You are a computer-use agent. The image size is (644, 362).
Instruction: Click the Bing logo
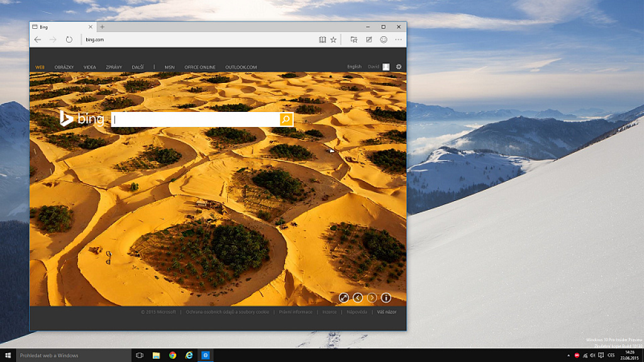click(x=82, y=119)
